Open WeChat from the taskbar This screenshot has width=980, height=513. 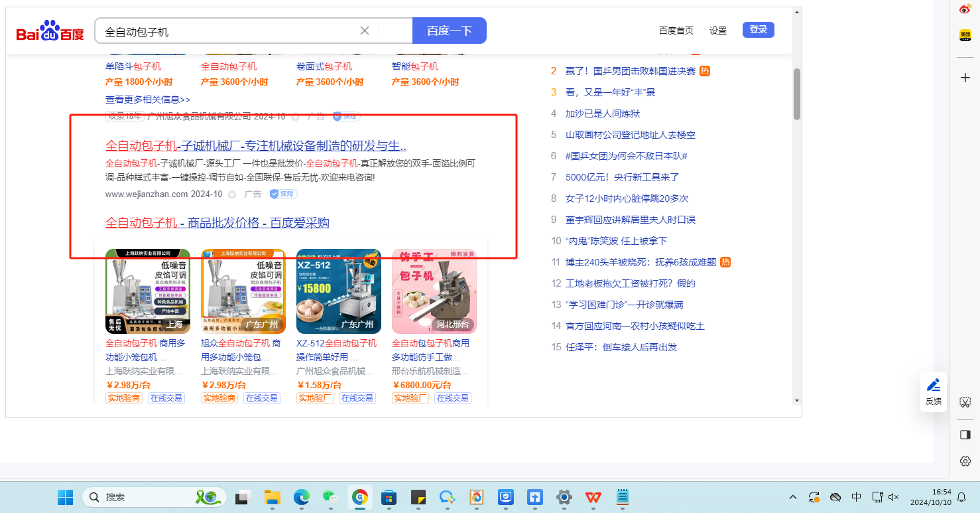click(x=330, y=496)
